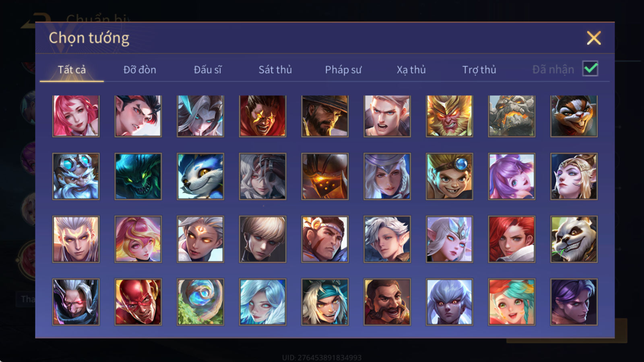Pick the dark green tentacle monster hero
Viewport: 644px width, 362px height.
[138, 176]
